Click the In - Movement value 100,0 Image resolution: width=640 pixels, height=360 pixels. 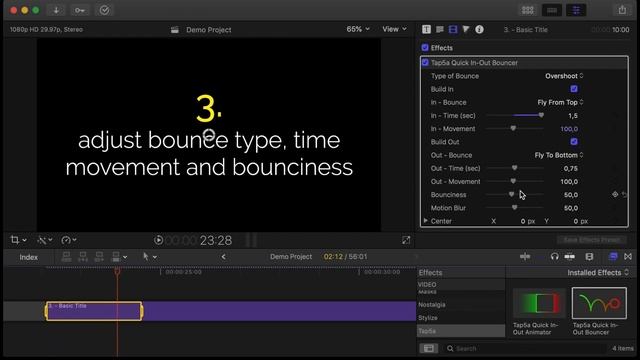tap(569, 129)
